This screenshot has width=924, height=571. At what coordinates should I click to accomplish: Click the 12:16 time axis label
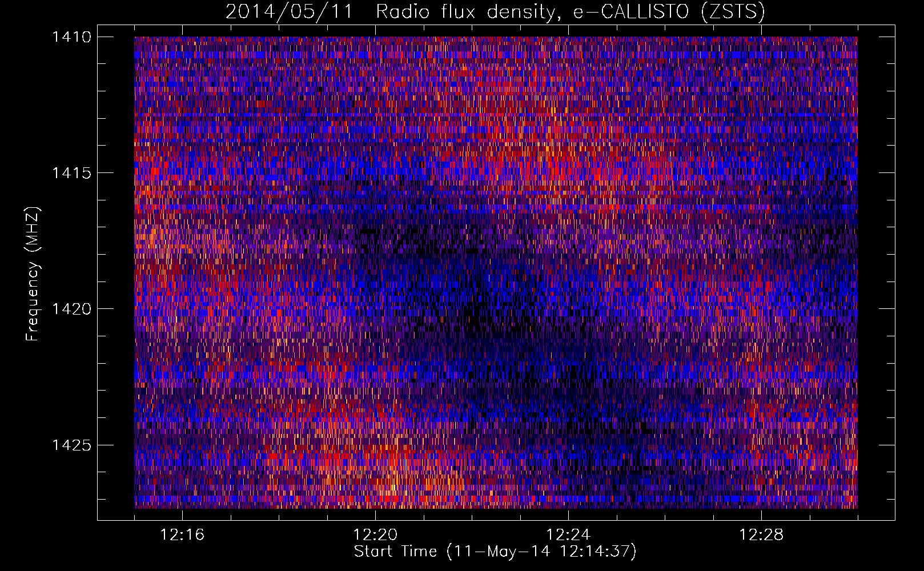tap(182, 535)
